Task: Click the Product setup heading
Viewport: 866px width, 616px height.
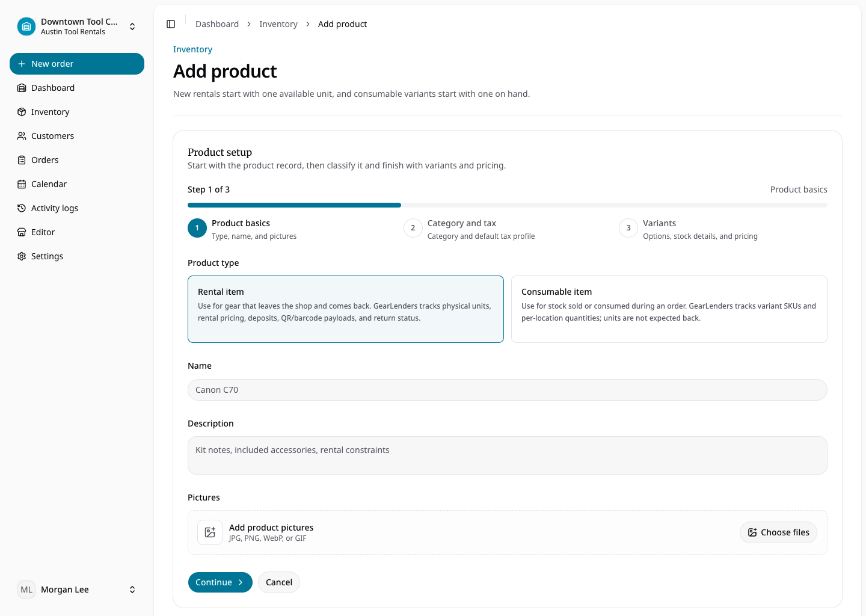Action: tap(220, 152)
